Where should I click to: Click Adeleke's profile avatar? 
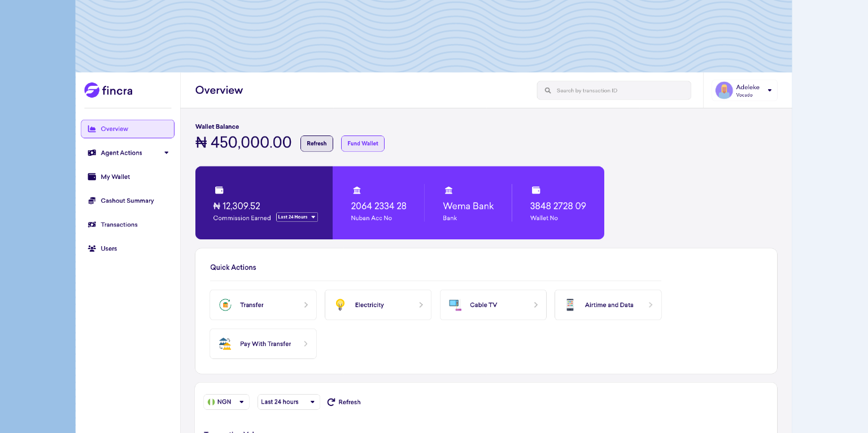click(724, 90)
